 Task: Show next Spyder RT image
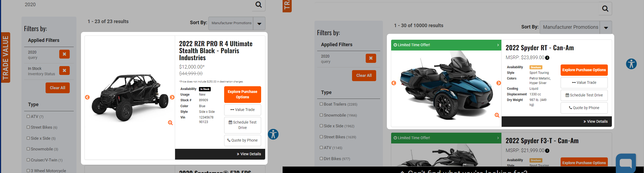tap(499, 83)
